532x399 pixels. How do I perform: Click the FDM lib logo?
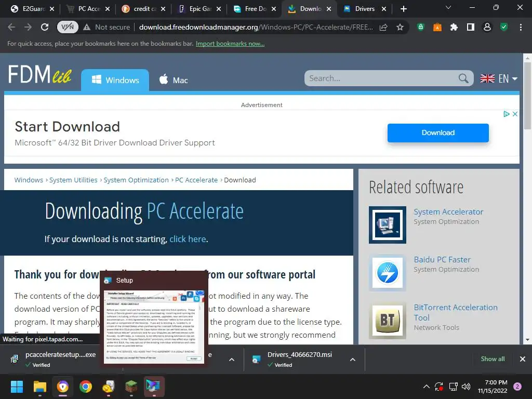pyautogui.click(x=40, y=75)
